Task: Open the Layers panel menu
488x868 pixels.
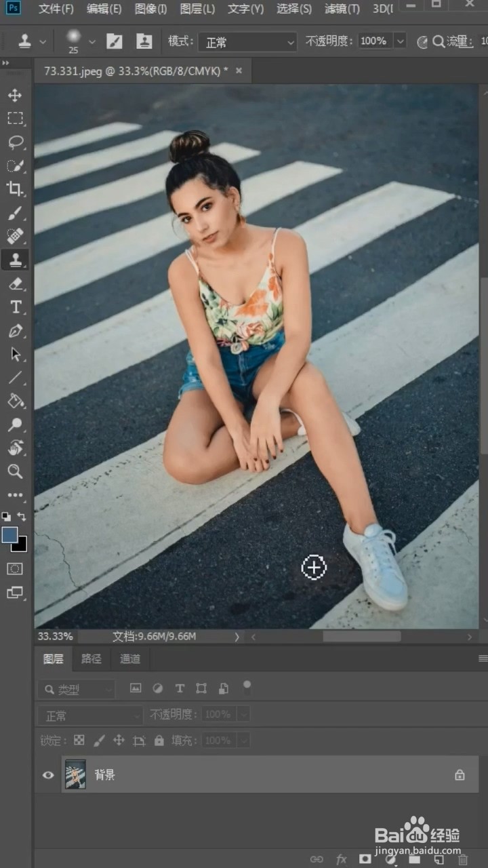Action: click(x=483, y=658)
